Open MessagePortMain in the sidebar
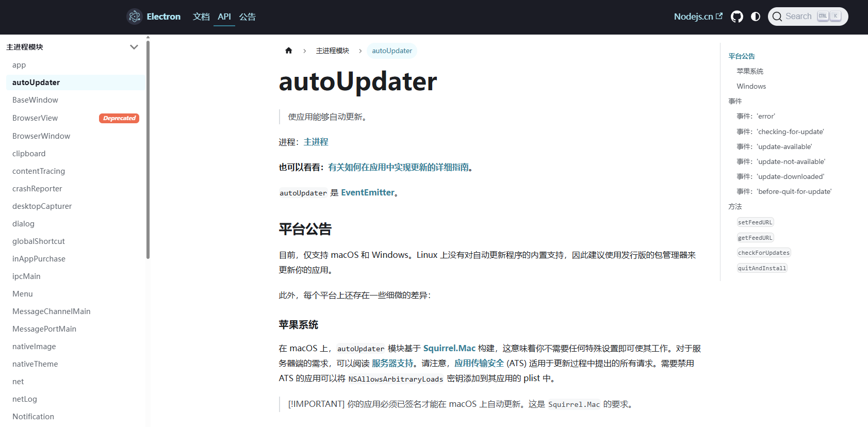The width and height of the screenshot is (868, 427). (x=75, y=329)
